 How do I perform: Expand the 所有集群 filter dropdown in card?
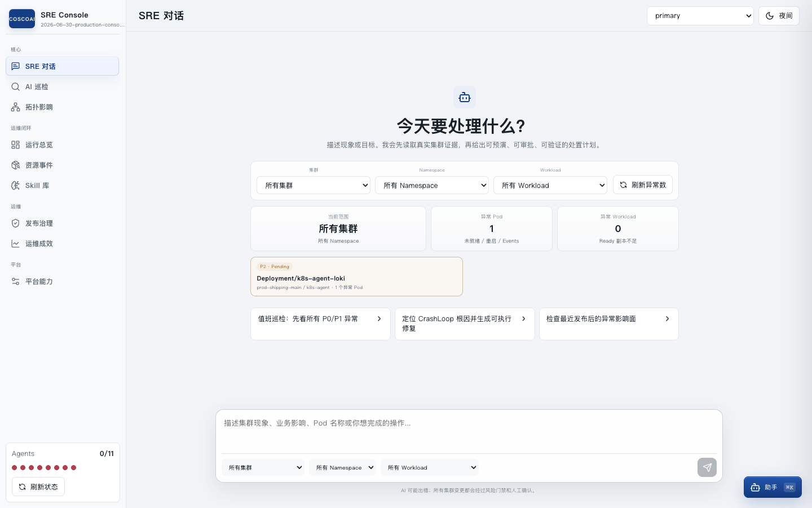tap(314, 185)
